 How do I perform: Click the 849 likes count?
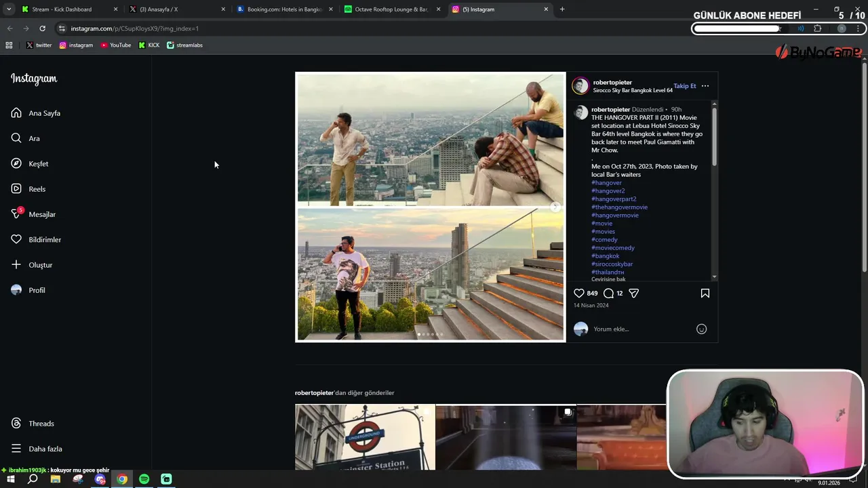pos(593,293)
